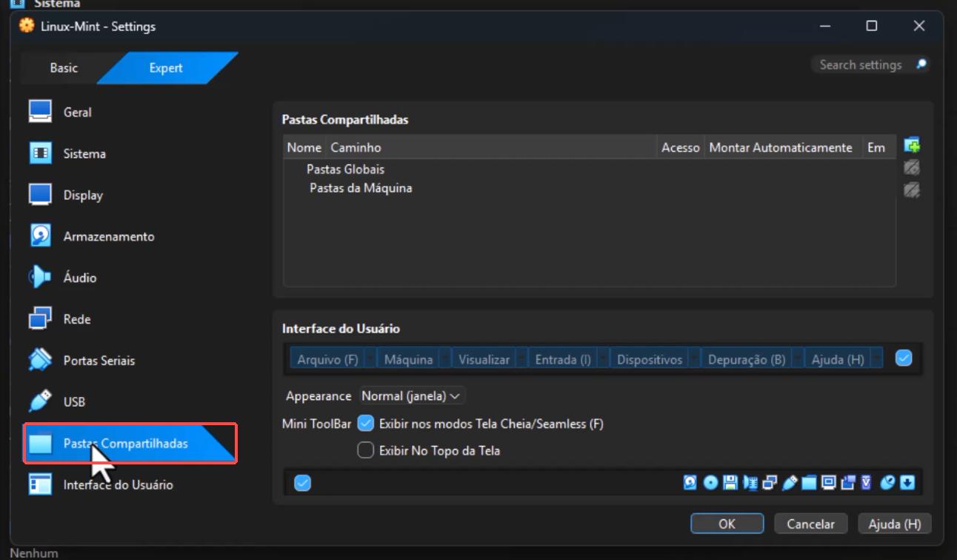The image size is (957, 560).
Task: Click the Cancelar button
Action: coord(810,524)
